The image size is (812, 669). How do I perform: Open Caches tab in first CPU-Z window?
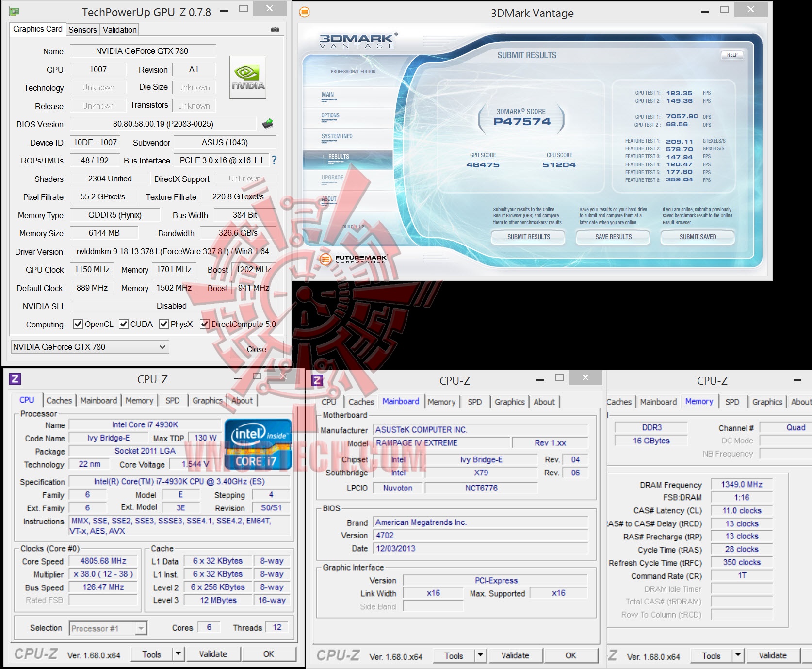(x=59, y=400)
